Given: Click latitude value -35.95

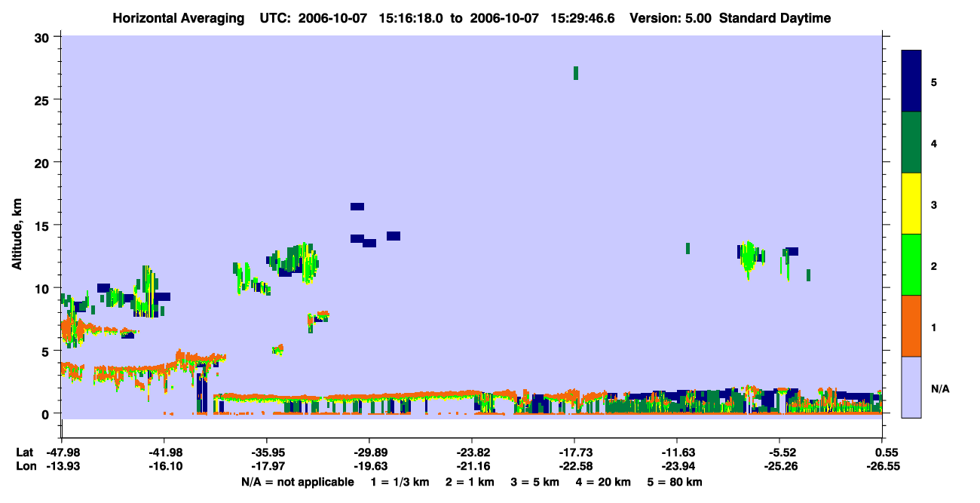Looking at the screenshot, I should click(x=266, y=452).
